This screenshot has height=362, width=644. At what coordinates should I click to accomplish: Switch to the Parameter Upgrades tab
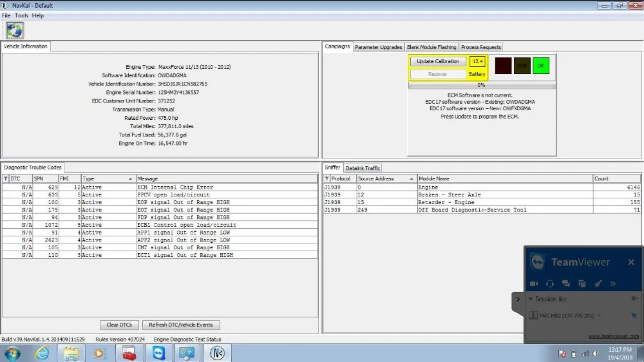(379, 47)
